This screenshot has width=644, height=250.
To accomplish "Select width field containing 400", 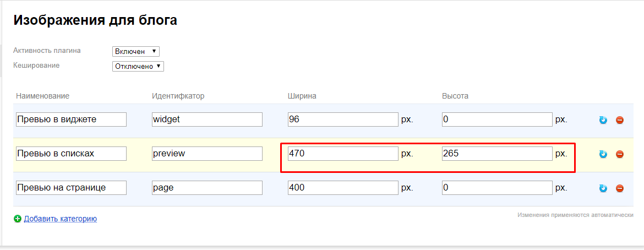I will tap(342, 188).
